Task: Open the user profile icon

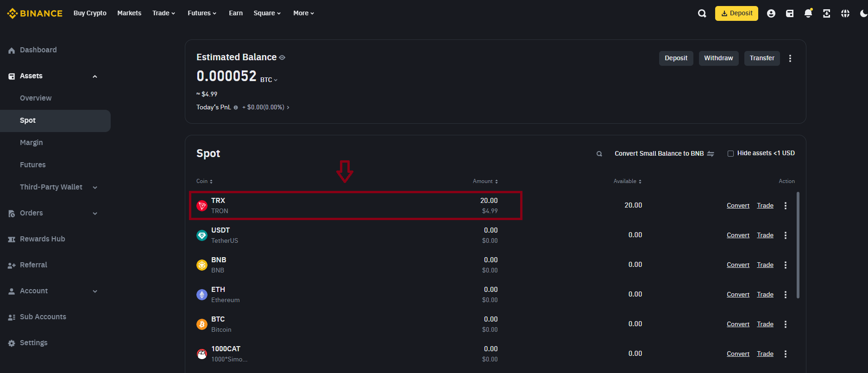Action: click(x=771, y=13)
